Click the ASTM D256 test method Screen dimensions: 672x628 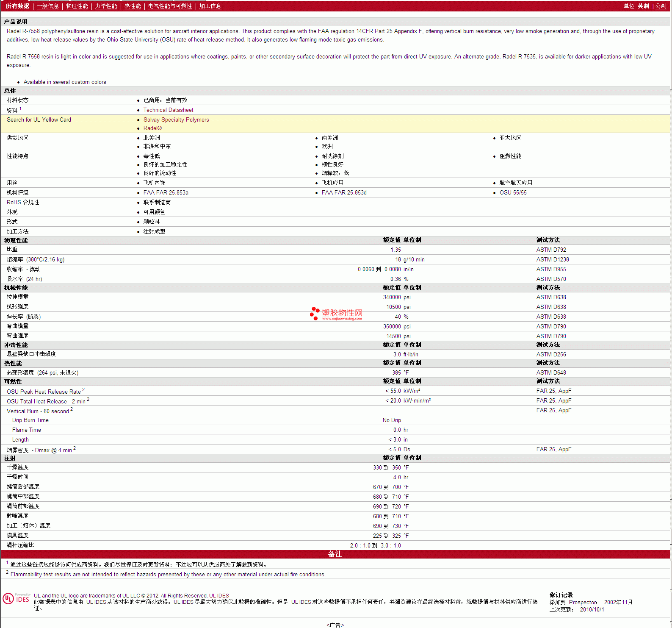(x=551, y=354)
